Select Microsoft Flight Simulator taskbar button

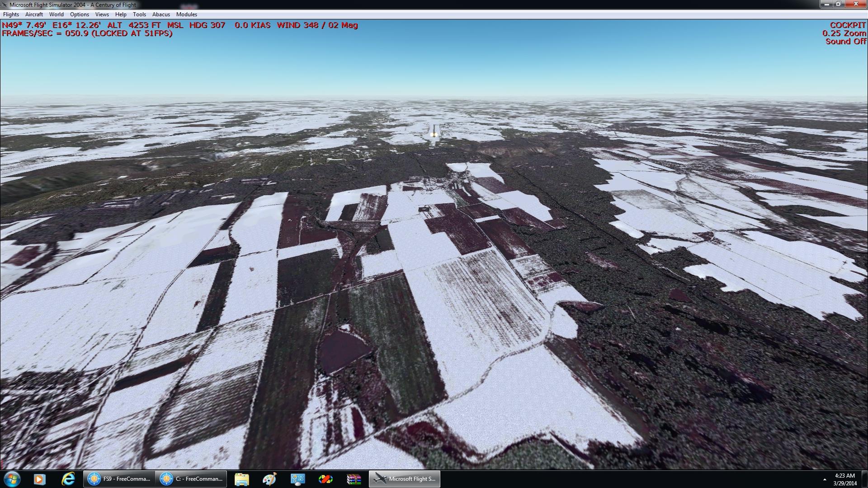pos(405,479)
